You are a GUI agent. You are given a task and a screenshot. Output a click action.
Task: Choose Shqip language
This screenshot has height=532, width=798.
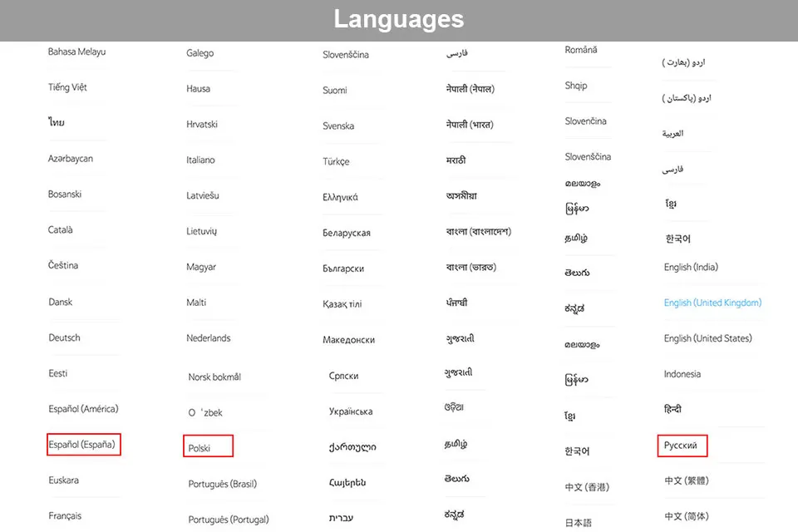tap(575, 86)
